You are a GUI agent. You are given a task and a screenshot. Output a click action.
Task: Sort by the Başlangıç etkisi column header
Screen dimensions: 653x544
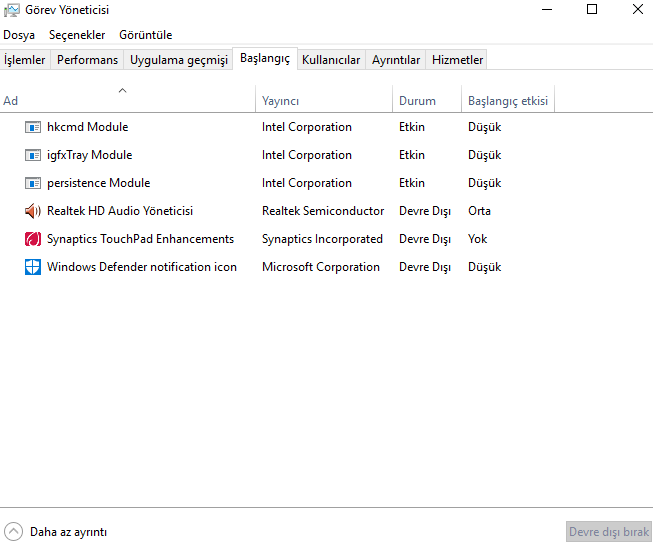508,99
